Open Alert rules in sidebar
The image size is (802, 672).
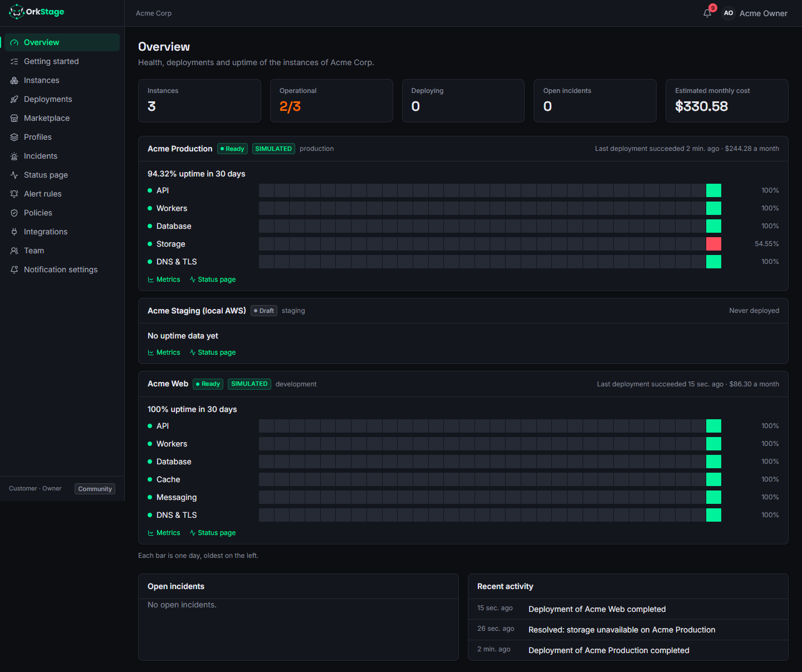pyautogui.click(x=62, y=194)
